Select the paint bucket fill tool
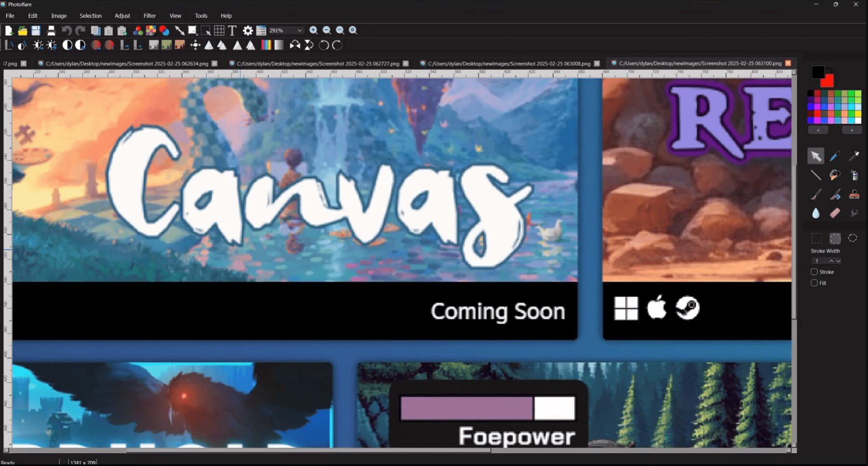This screenshot has height=466, width=868. (835, 175)
